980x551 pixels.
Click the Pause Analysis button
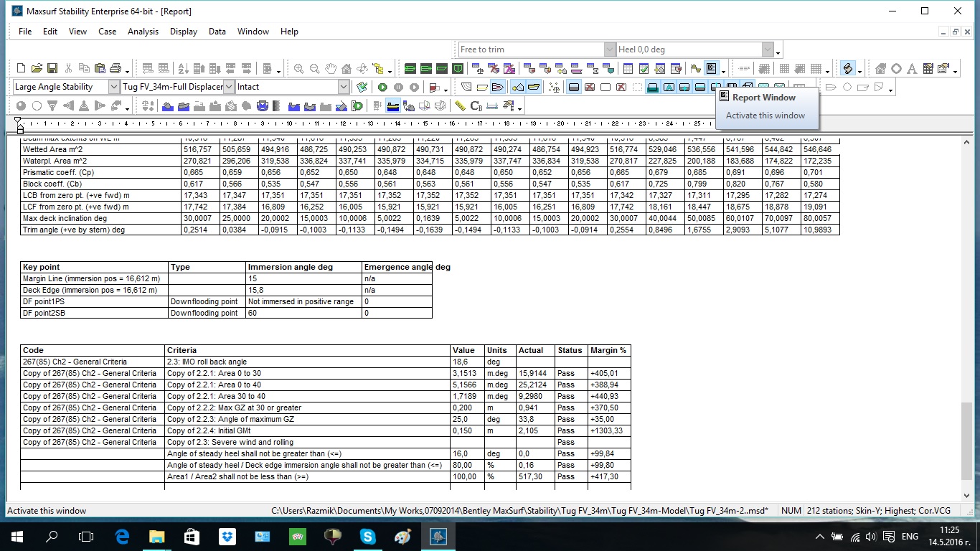pos(398,87)
